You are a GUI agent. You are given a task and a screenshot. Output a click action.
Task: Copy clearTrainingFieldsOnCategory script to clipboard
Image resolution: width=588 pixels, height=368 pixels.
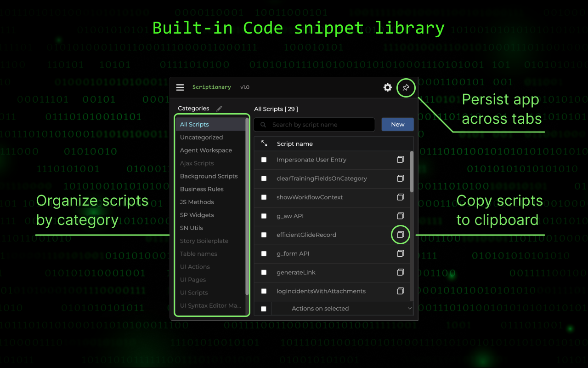(400, 178)
